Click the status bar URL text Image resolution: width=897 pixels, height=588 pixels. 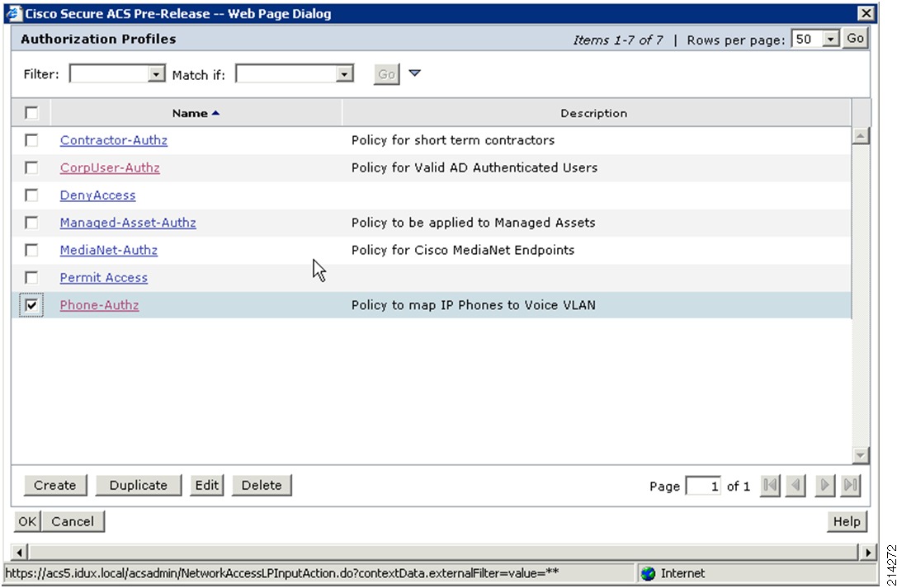pyautogui.click(x=282, y=572)
